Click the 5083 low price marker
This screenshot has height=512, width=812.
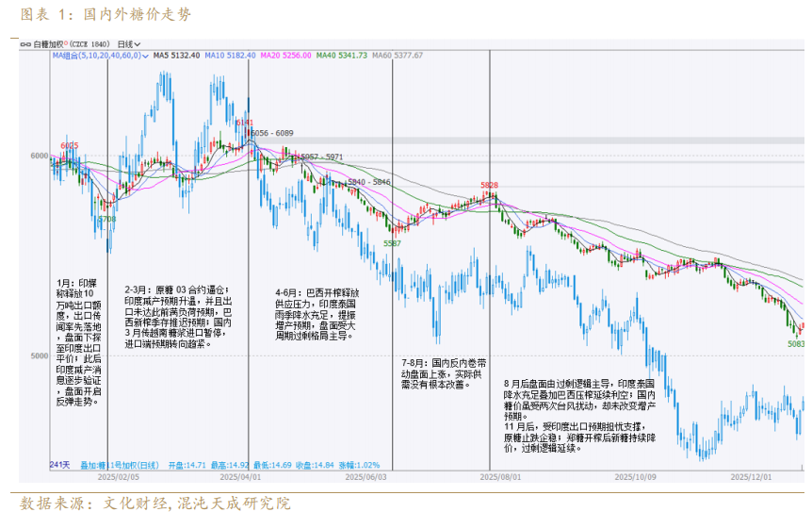[x=795, y=344]
